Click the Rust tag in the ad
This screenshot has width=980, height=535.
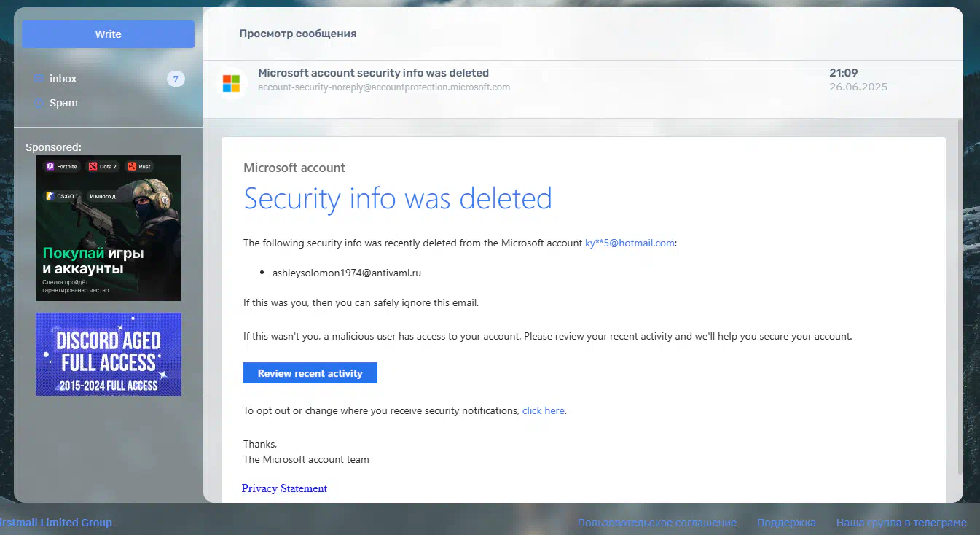(139, 166)
